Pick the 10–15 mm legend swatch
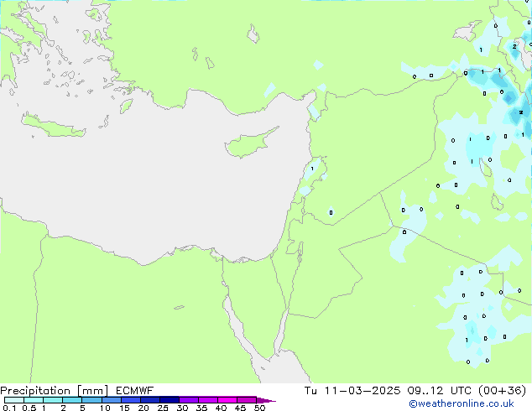Screen dimensions: 532x411 112,400
